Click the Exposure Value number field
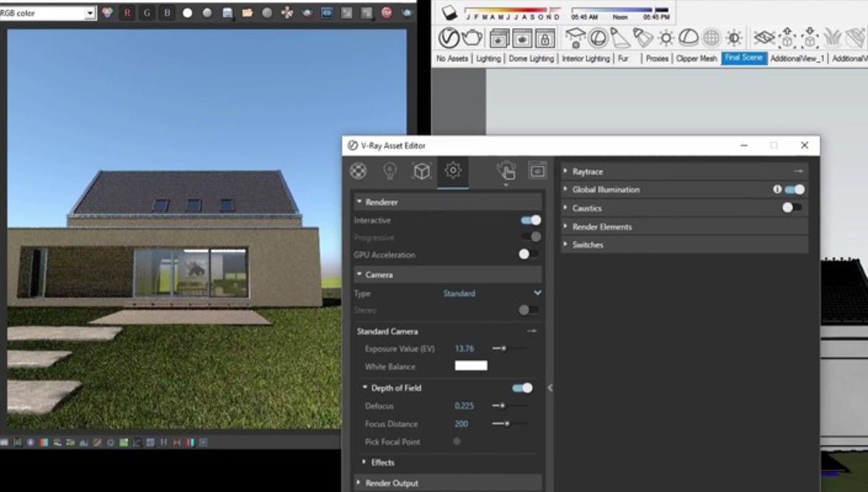Image resolution: width=868 pixels, height=492 pixels. click(x=464, y=349)
